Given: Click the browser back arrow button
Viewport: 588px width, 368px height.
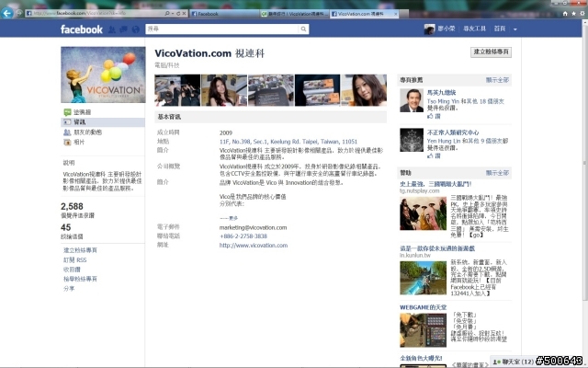Looking at the screenshot, I should 7,13.
